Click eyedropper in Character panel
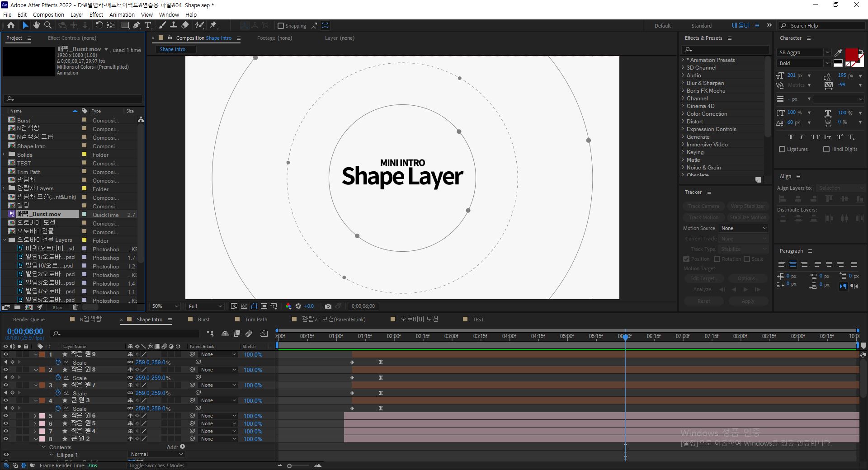The width and height of the screenshot is (868, 470). click(838, 53)
